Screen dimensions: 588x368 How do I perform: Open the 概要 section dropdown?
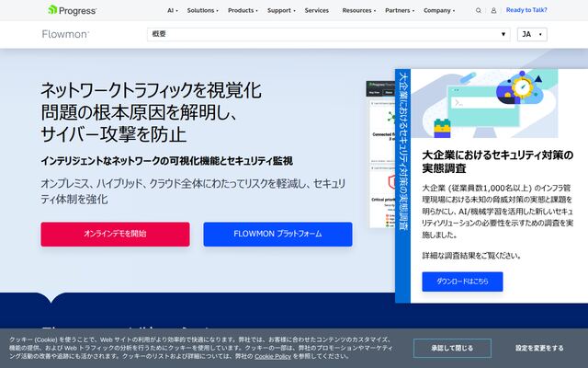pos(329,34)
